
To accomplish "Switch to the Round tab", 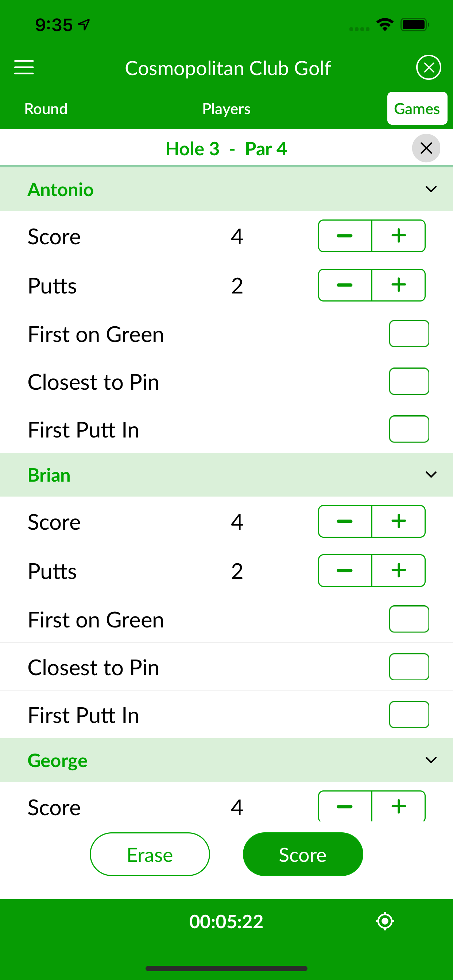I will pos(46,109).
